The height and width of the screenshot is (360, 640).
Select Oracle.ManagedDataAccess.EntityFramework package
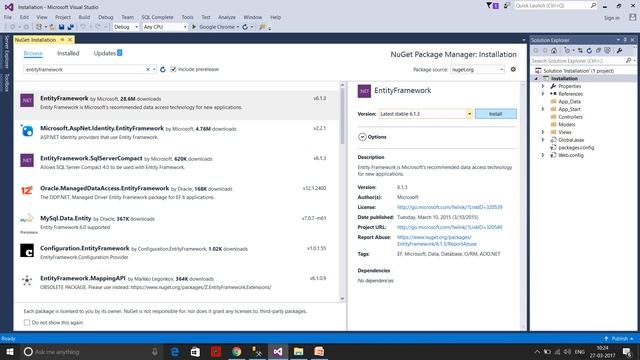click(x=176, y=192)
